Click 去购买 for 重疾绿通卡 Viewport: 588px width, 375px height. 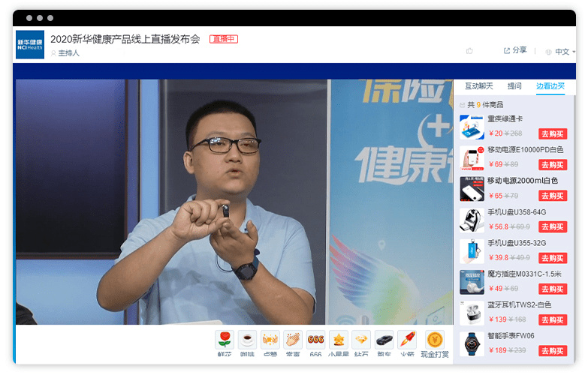[x=552, y=134]
